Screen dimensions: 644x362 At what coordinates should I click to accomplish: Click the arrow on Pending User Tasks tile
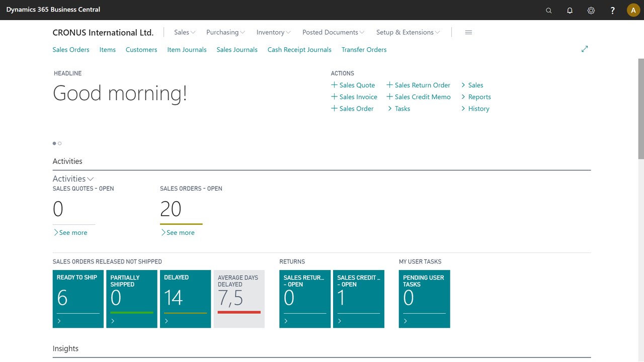coord(406,321)
